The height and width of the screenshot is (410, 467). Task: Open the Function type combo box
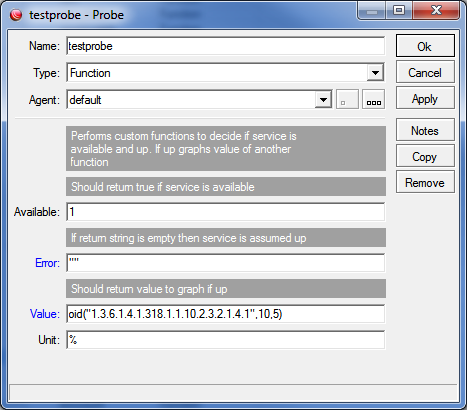(x=225, y=73)
